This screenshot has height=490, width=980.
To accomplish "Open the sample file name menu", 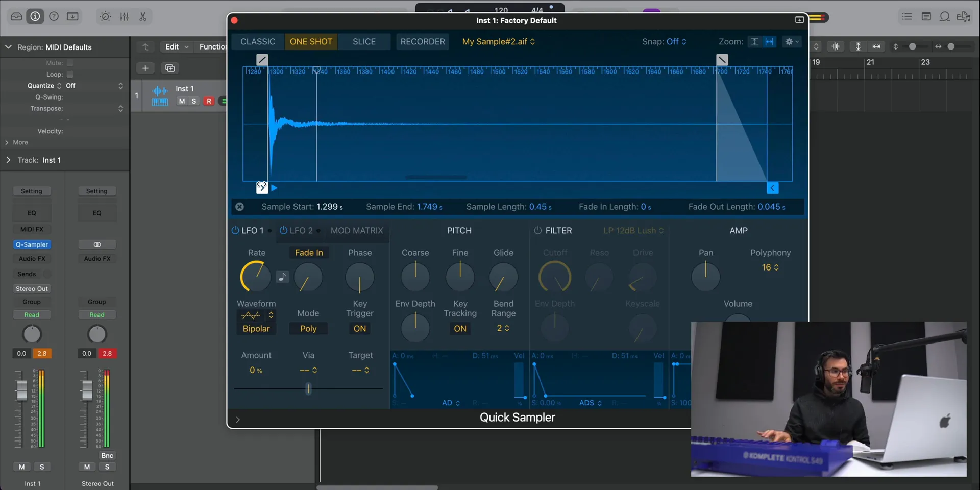I will click(x=499, y=42).
